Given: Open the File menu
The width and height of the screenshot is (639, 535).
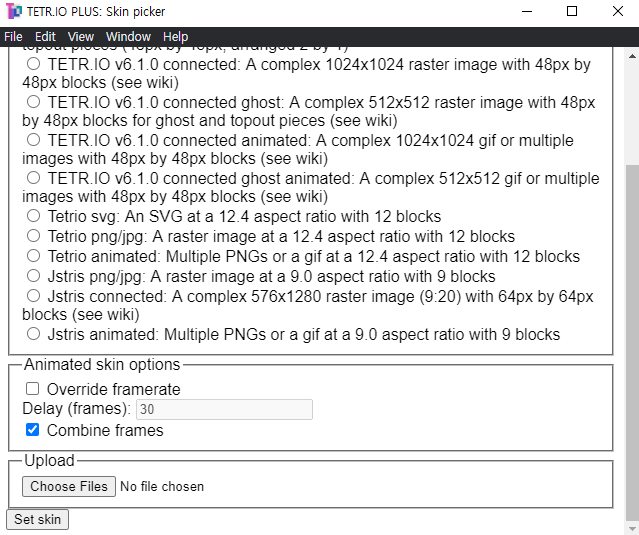Looking at the screenshot, I should click(13, 37).
